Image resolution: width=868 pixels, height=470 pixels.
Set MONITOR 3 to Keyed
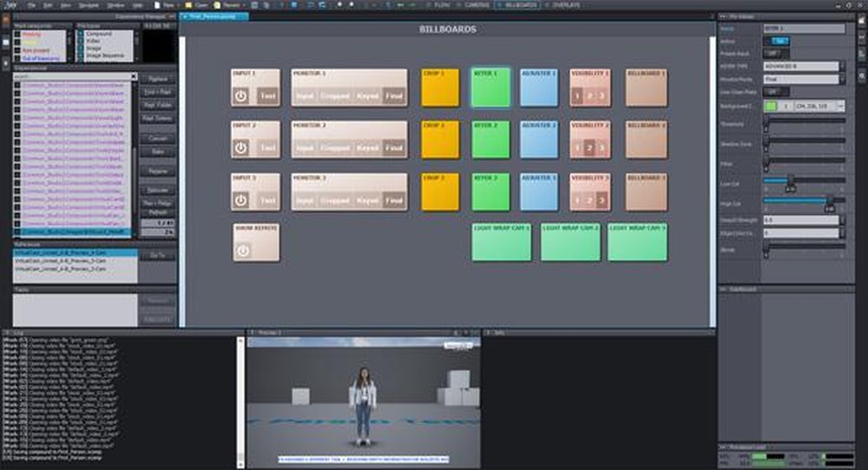click(367, 200)
